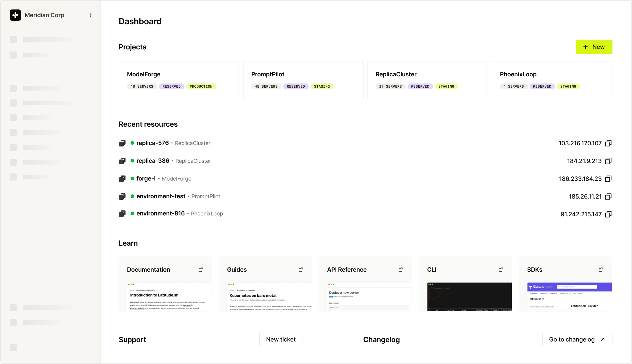
Task: Click the PRODUCTION tag on ModelForge
Action: pos(201,86)
